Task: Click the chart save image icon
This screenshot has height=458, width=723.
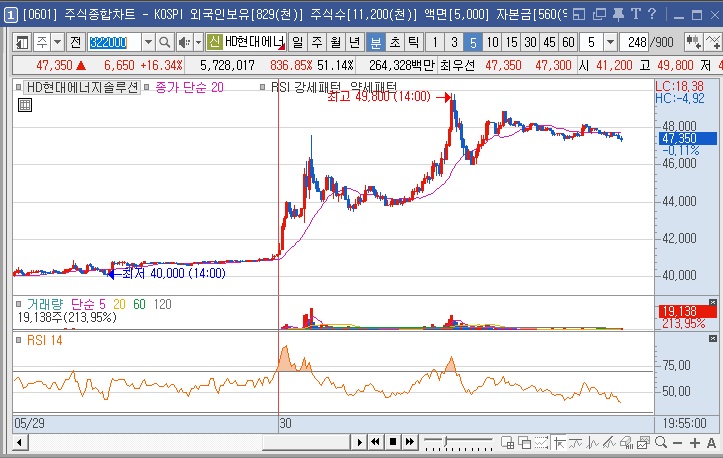Action: [643, 443]
